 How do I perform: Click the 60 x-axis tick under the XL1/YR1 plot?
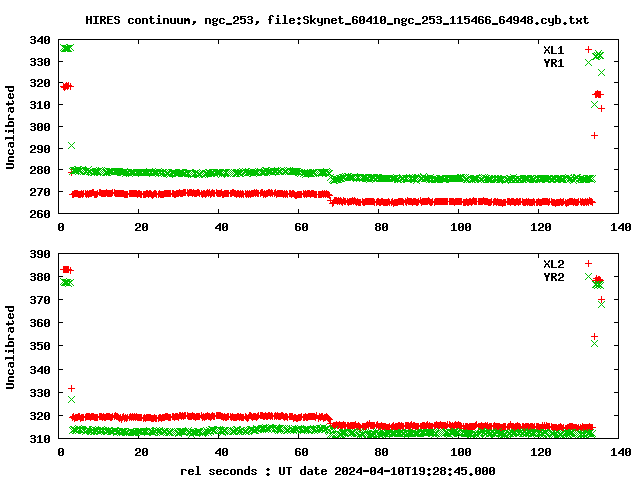click(301, 227)
